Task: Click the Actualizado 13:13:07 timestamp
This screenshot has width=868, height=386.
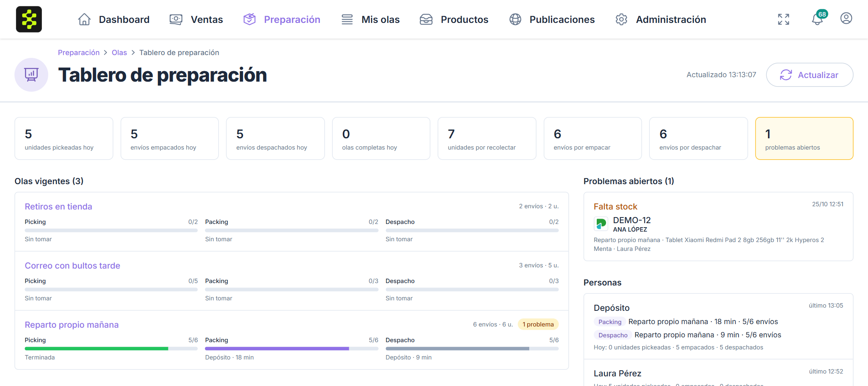Action: (x=721, y=75)
